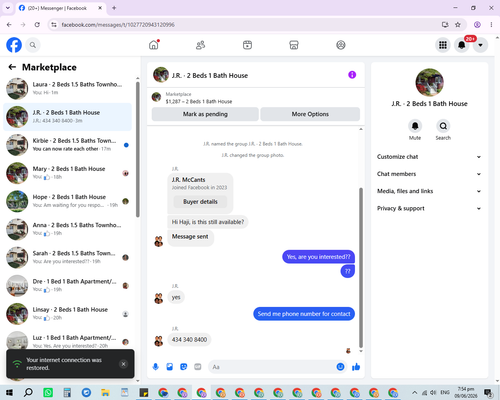
Task: Open the Windows Start menu
Action: tap(9, 393)
